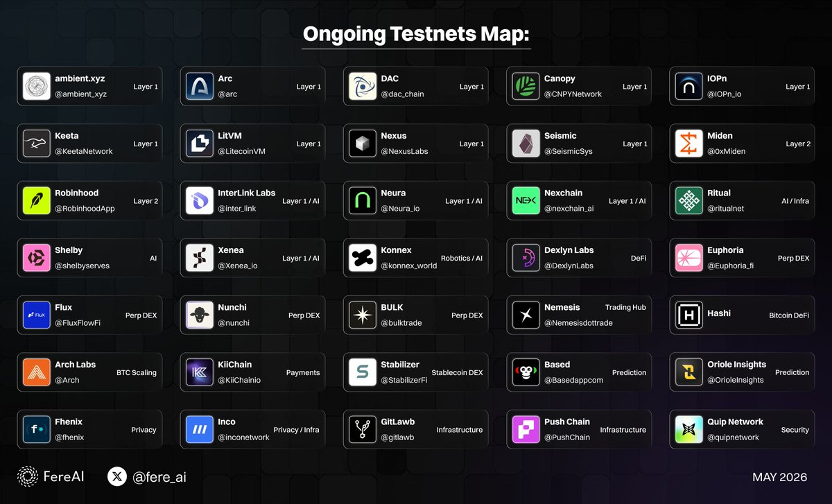Click the X logo beside @fere_ai
Viewport: 832px width, 504px height.
(117, 476)
